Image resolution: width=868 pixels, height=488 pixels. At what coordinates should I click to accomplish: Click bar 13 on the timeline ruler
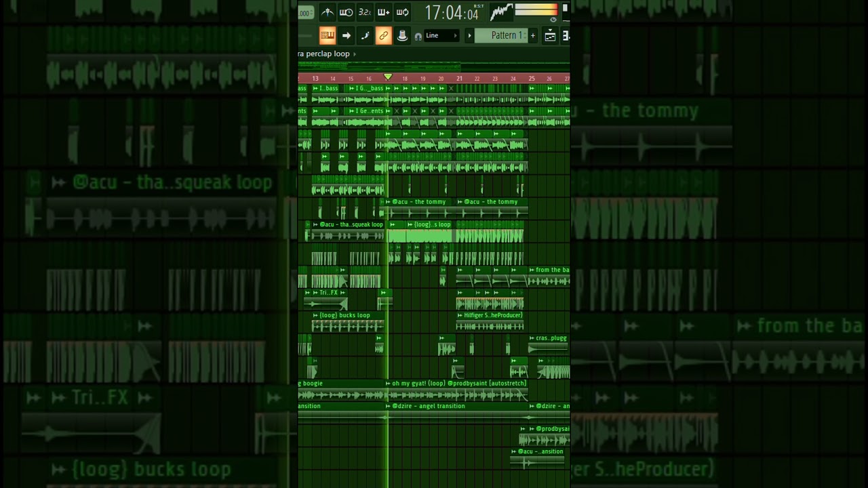pyautogui.click(x=315, y=79)
